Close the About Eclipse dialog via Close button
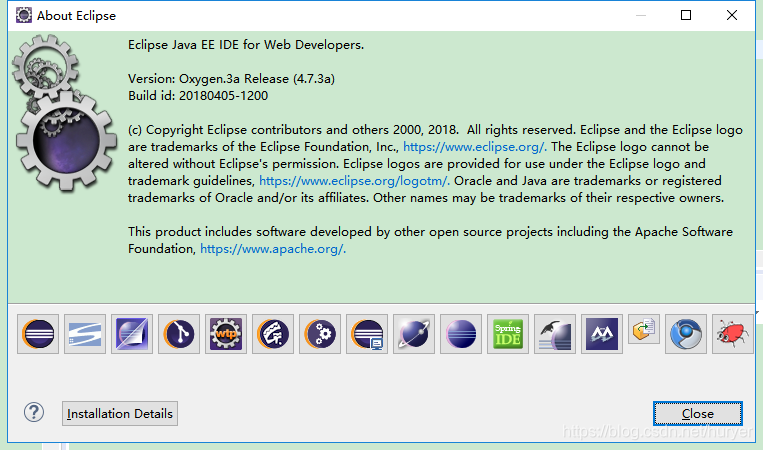This screenshot has height=450, width=763. coord(698,414)
